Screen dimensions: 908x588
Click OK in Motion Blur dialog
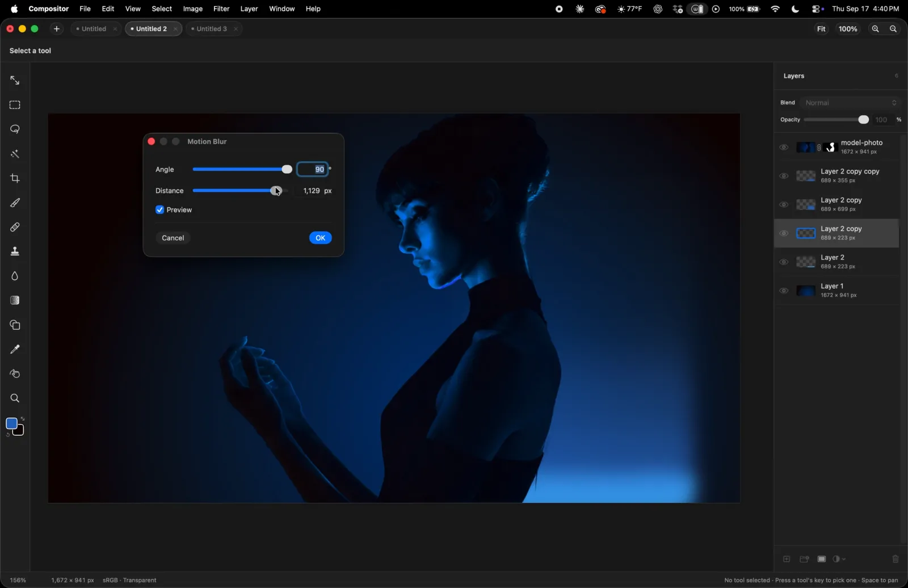pyautogui.click(x=320, y=238)
